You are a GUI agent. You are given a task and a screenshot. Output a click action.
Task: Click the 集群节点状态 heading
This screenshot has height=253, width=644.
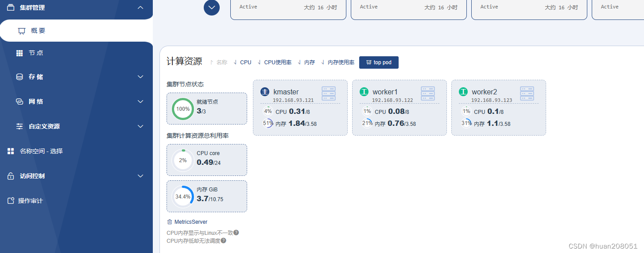point(185,84)
